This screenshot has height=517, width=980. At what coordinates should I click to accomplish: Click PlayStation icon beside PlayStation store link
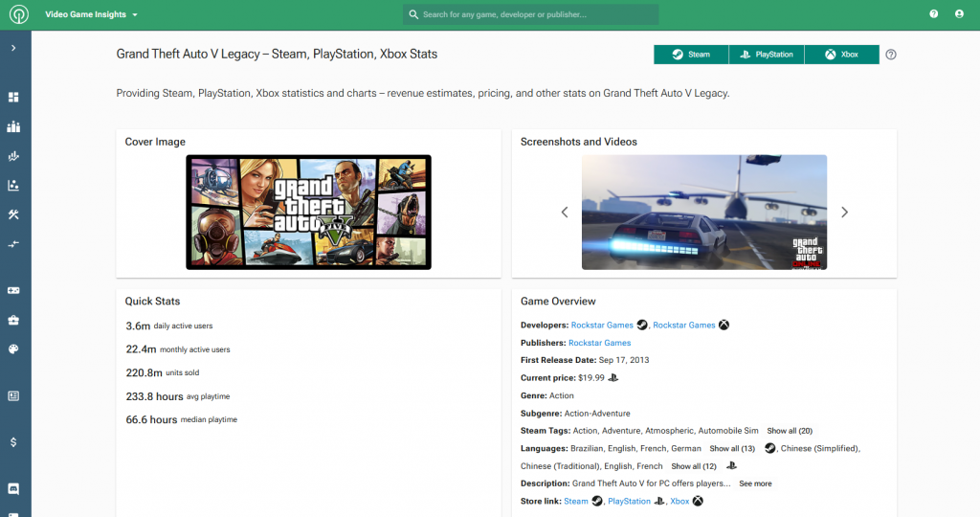pyautogui.click(x=659, y=501)
